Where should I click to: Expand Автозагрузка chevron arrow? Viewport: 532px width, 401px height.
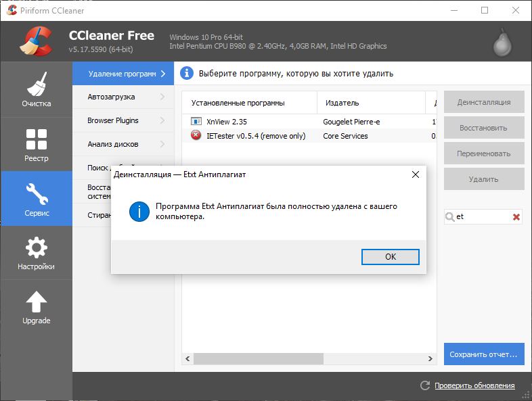(162, 97)
